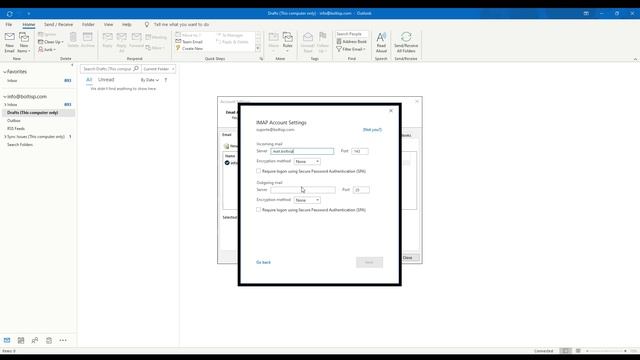The height and width of the screenshot is (360, 640).
Task: Click the outgoing mail Port field
Action: [361, 190]
